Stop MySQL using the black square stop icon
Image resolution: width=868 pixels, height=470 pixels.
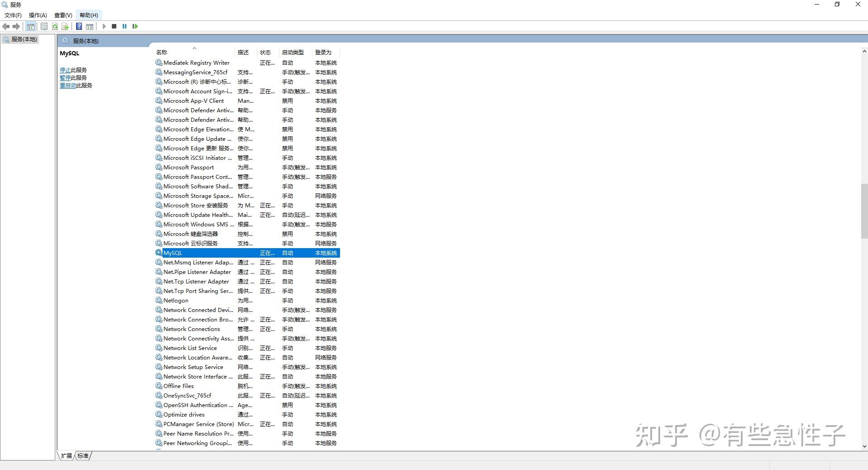click(114, 26)
